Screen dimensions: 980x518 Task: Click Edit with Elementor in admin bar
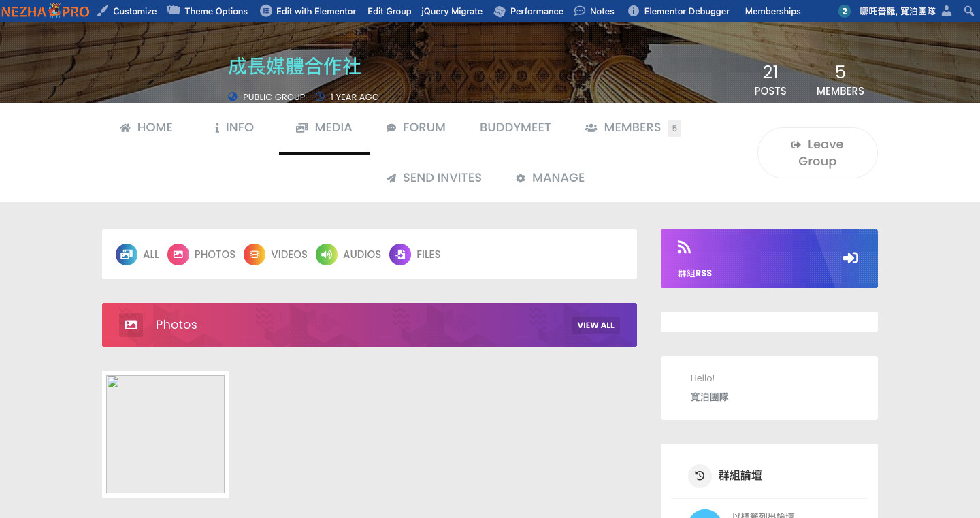[x=308, y=11]
